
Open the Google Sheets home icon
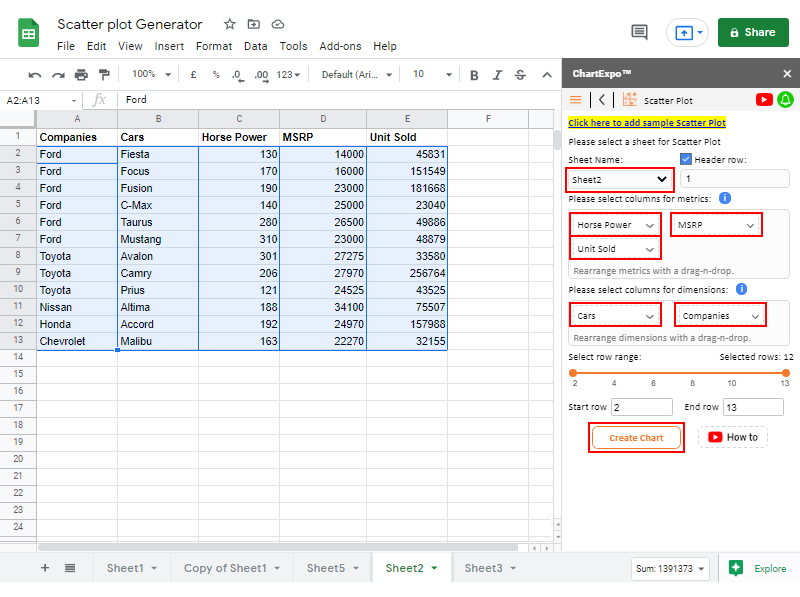click(x=29, y=33)
